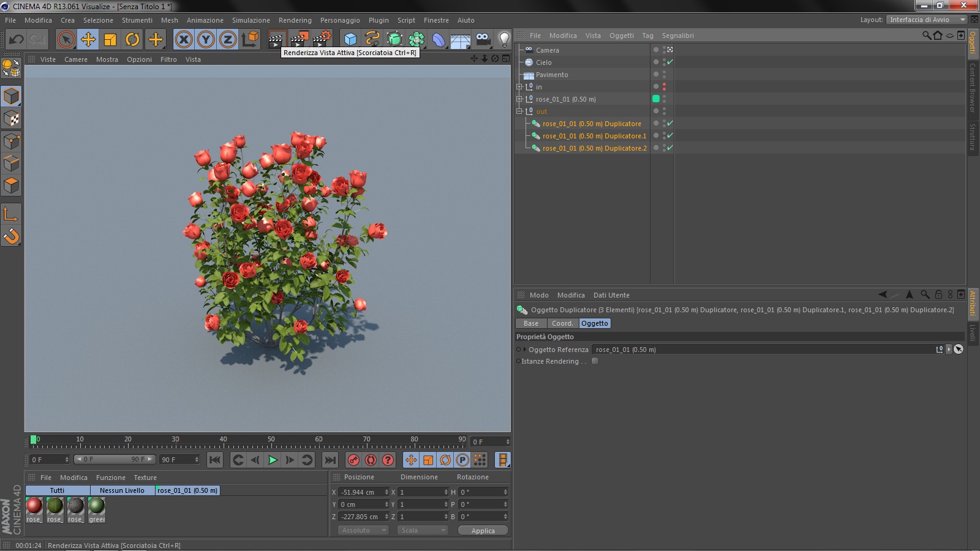
Task: Click the Applica button
Action: pyautogui.click(x=483, y=531)
